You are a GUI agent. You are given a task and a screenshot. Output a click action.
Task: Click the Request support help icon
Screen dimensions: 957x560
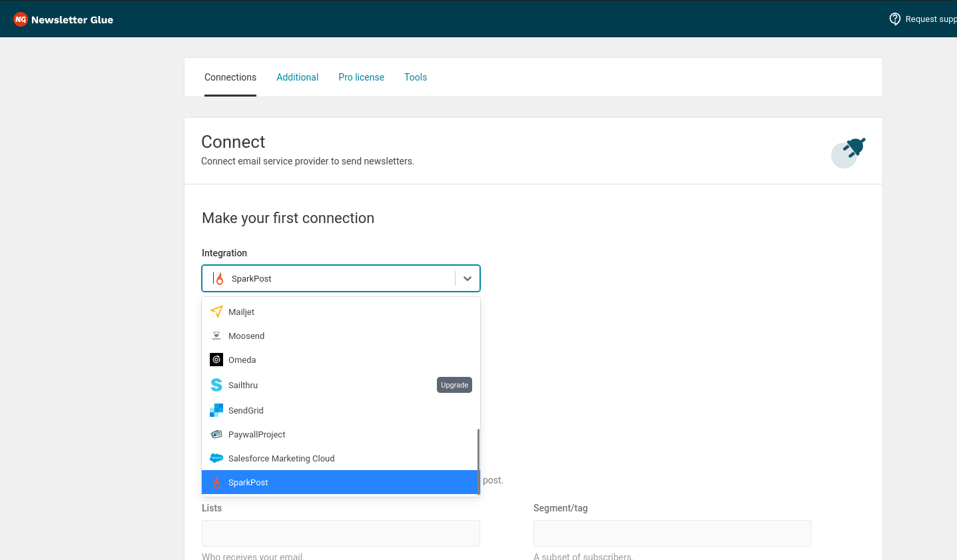coord(895,19)
